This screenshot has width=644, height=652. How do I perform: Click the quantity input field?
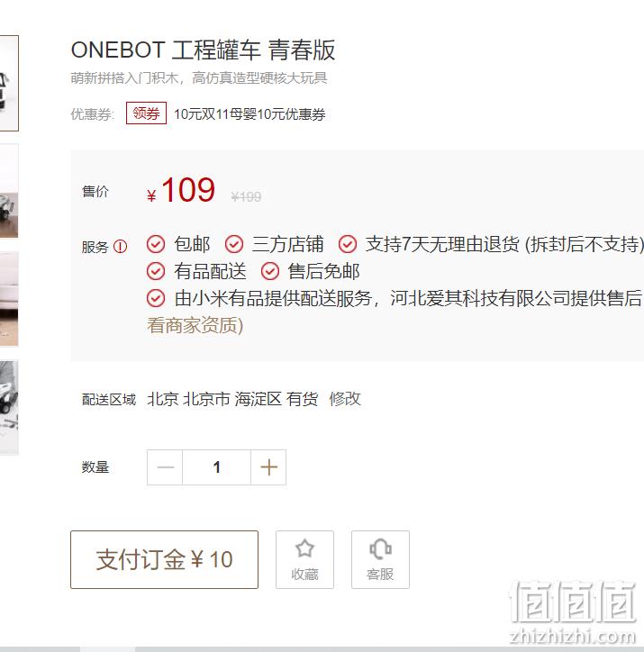pyautogui.click(x=216, y=467)
